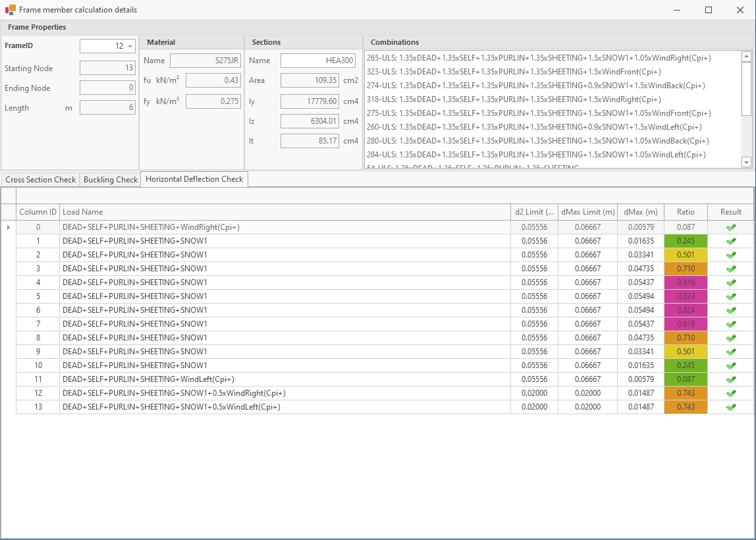Switch to the Cross Section Check tab
The image size is (756, 540).
tap(40, 180)
